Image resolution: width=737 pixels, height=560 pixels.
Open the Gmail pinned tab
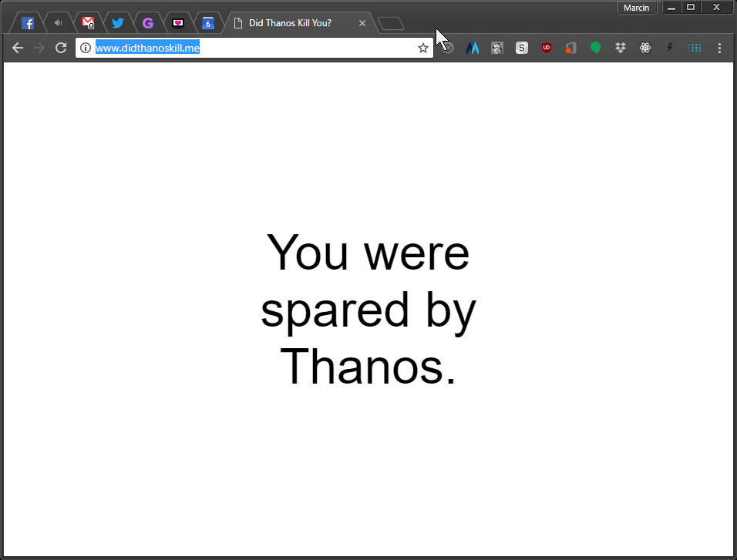click(88, 23)
